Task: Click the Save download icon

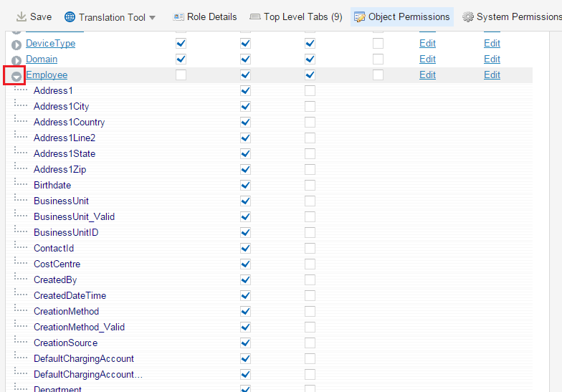Action: coord(21,17)
